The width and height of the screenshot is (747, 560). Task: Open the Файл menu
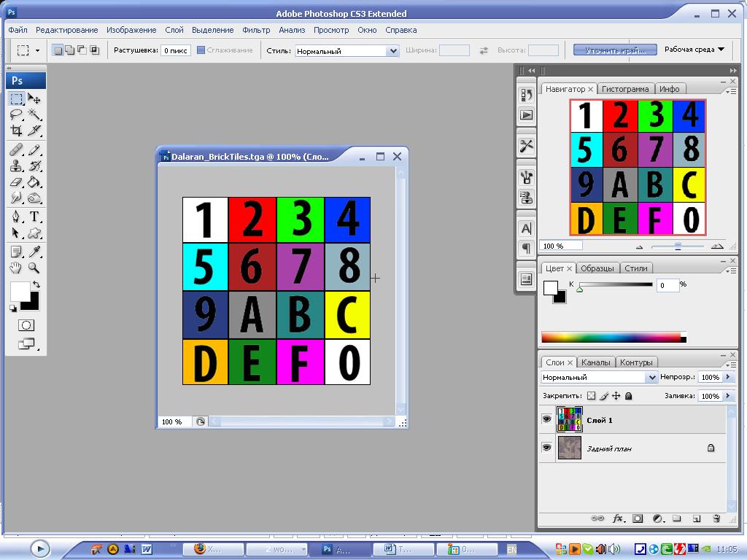point(18,30)
